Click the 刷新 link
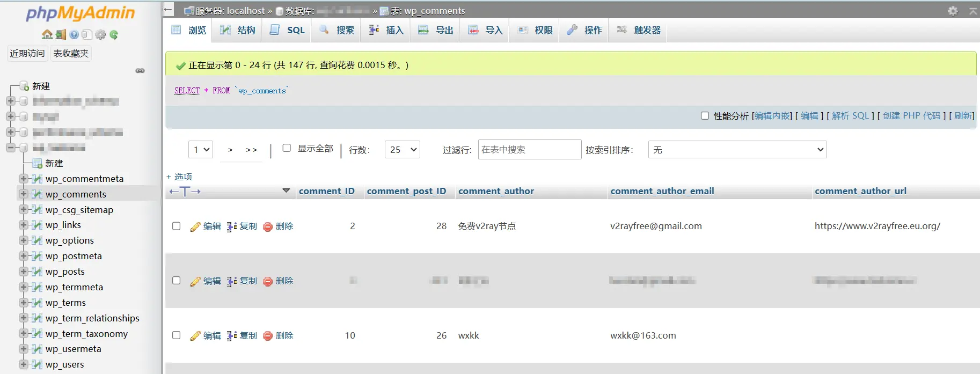This screenshot has height=374, width=980. point(963,116)
